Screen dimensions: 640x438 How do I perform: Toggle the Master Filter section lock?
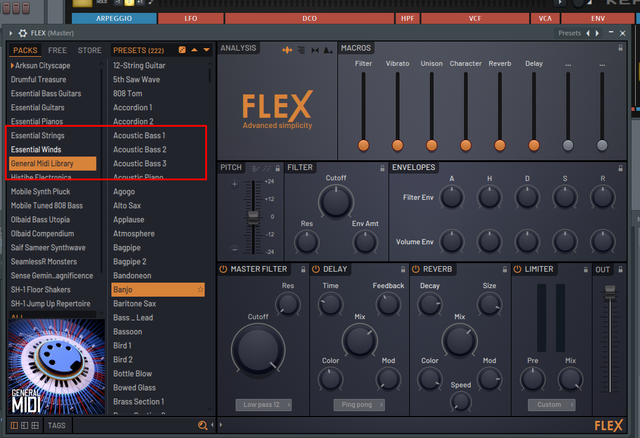[x=303, y=269]
